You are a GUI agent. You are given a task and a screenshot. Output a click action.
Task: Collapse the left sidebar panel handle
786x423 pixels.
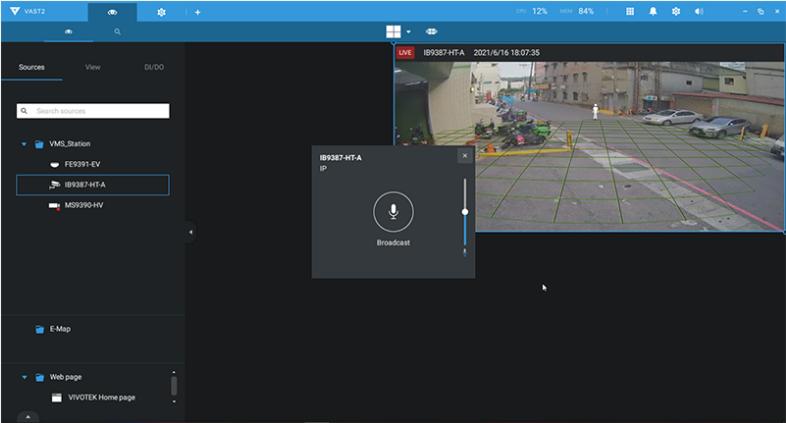point(190,232)
